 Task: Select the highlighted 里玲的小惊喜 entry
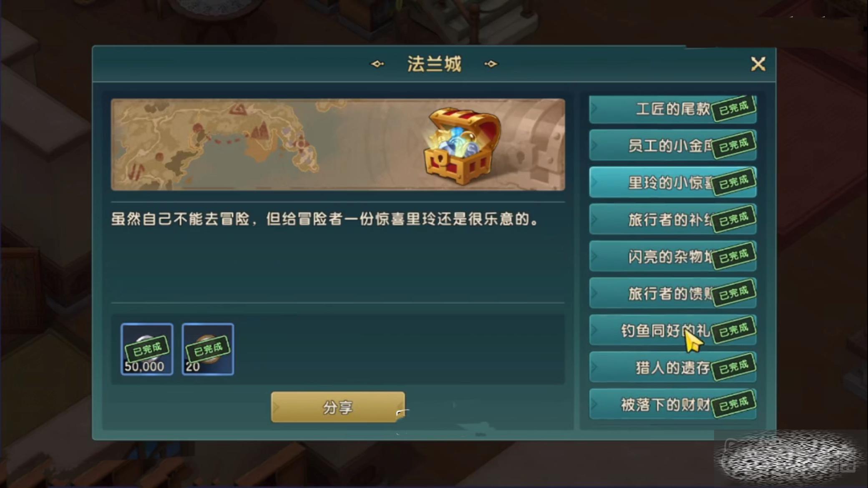(x=673, y=182)
